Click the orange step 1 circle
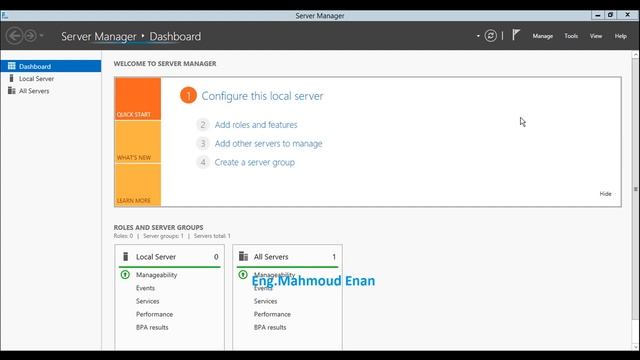The height and width of the screenshot is (360, 640). click(x=188, y=96)
